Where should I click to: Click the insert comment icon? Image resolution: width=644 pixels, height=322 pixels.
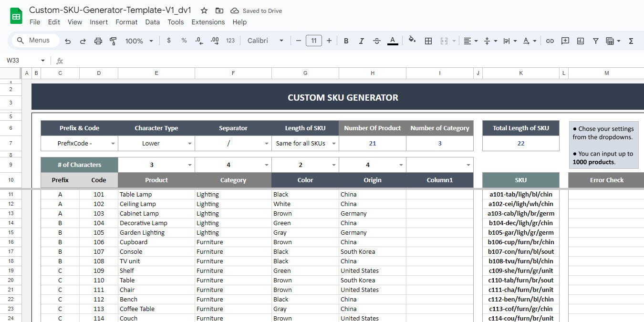[x=565, y=41]
